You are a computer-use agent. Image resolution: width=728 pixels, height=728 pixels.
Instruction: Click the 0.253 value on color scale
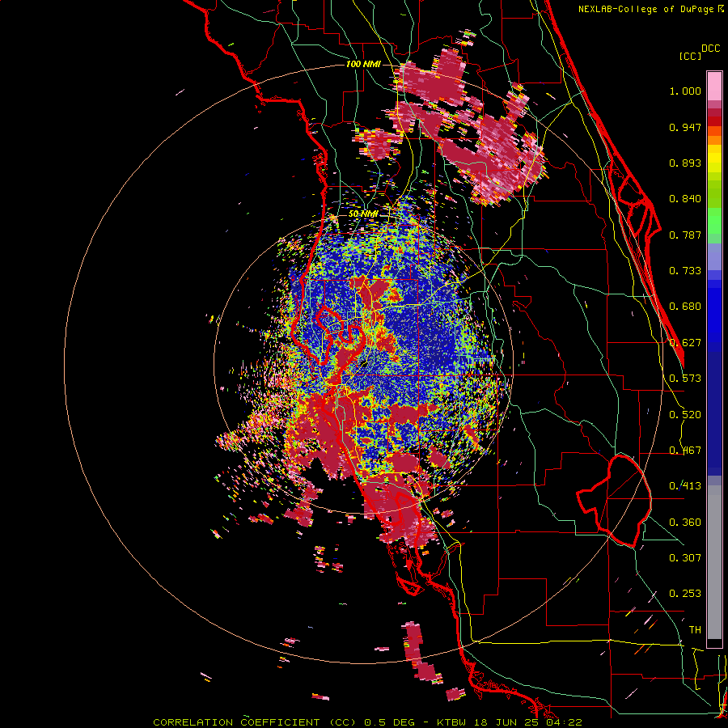(685, 594)
